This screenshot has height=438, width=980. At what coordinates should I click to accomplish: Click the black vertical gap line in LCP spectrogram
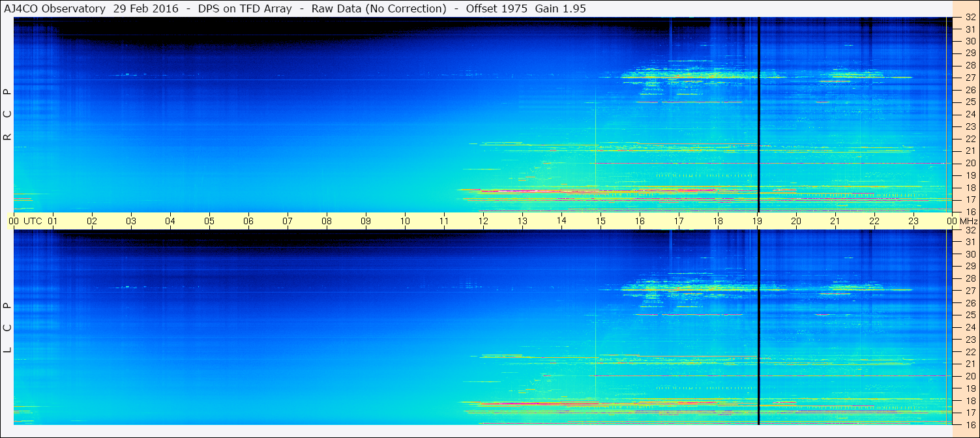click(759, 328)
